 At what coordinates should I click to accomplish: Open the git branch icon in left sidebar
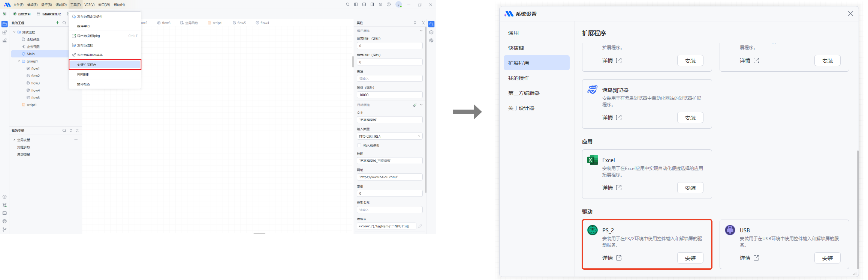(4, 230)
